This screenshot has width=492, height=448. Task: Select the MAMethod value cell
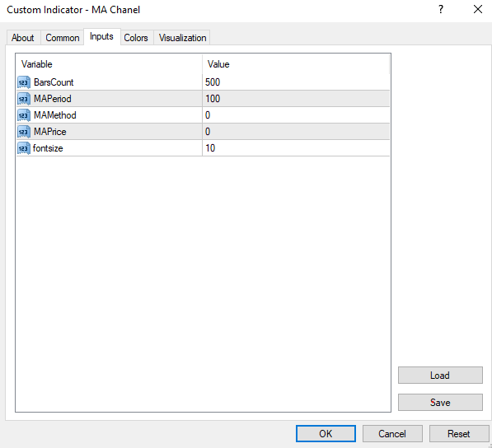[x=296, y=115]
